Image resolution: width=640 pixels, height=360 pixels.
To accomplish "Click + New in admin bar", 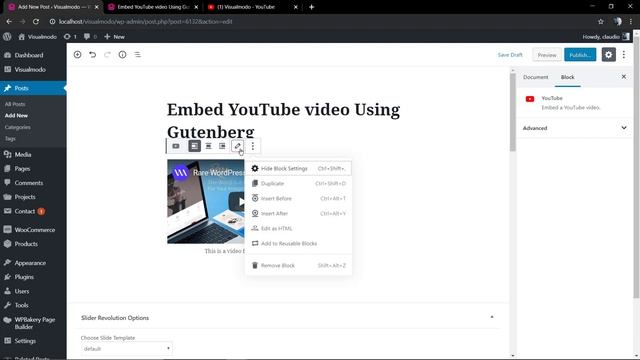I will pyautogui.click(x=114, y=36).
